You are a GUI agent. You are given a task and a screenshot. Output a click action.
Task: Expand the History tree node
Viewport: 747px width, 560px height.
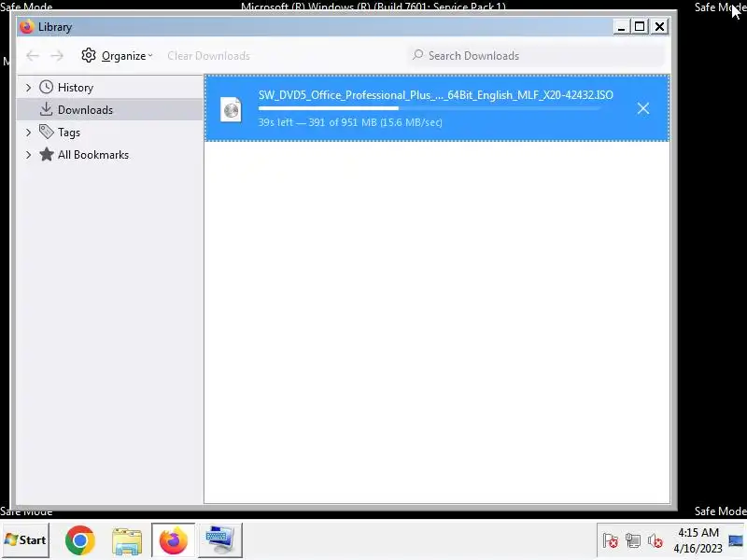click(x=29, y=88)
